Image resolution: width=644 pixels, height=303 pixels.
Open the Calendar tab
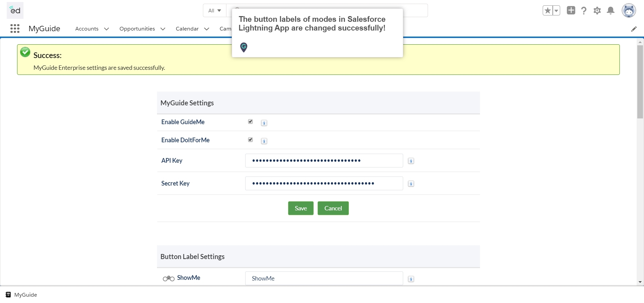(x=187, y=29)
